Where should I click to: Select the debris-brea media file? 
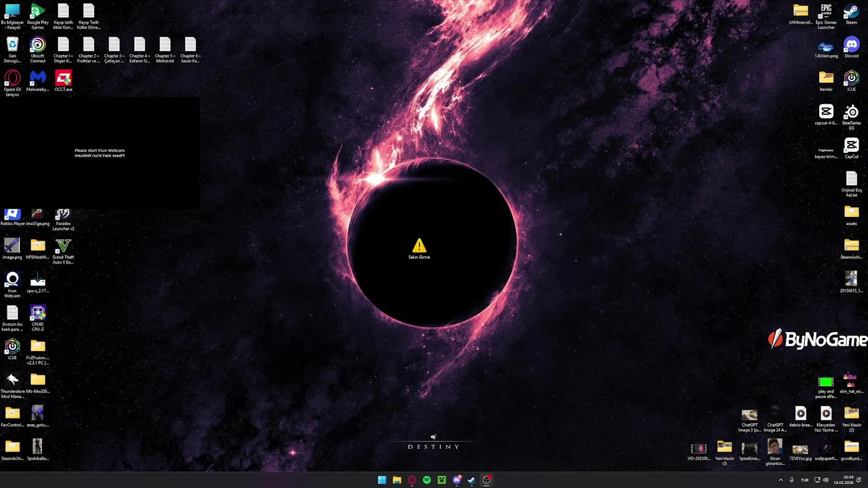click(801, 413)
